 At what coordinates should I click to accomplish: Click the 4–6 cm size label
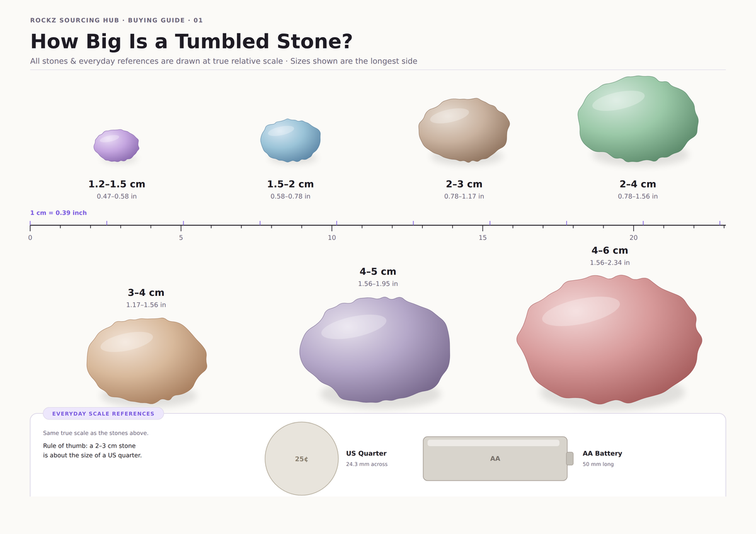(610, 251)
